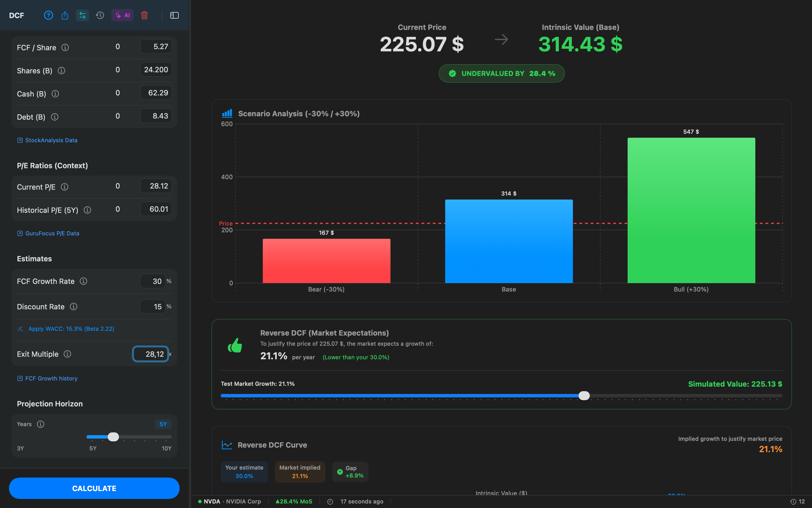Image resolution: width=812 pixels, height=508 pixels.
Task: Show info for Cash (B)
Action: click(x=55, y=94)
